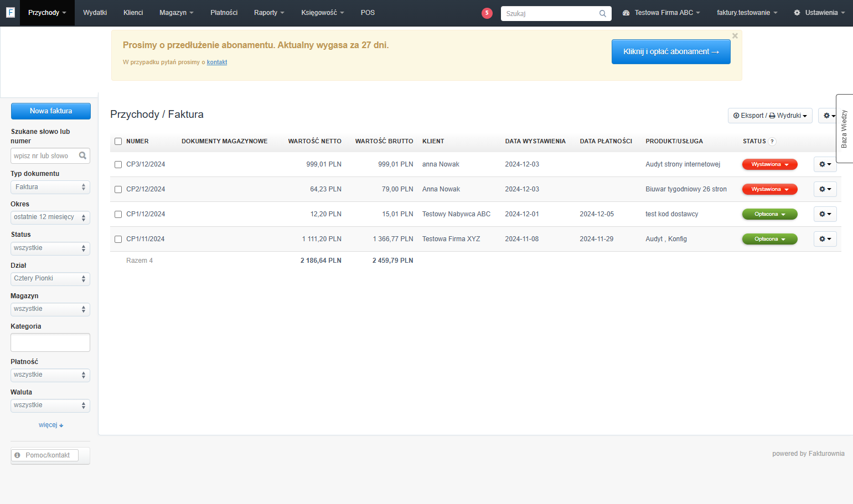This screenshot has width=853, height=504.
Task: Open gear menu for invoice CP1/11/2024
Action: pyautogui.click(x=825, y=239)
